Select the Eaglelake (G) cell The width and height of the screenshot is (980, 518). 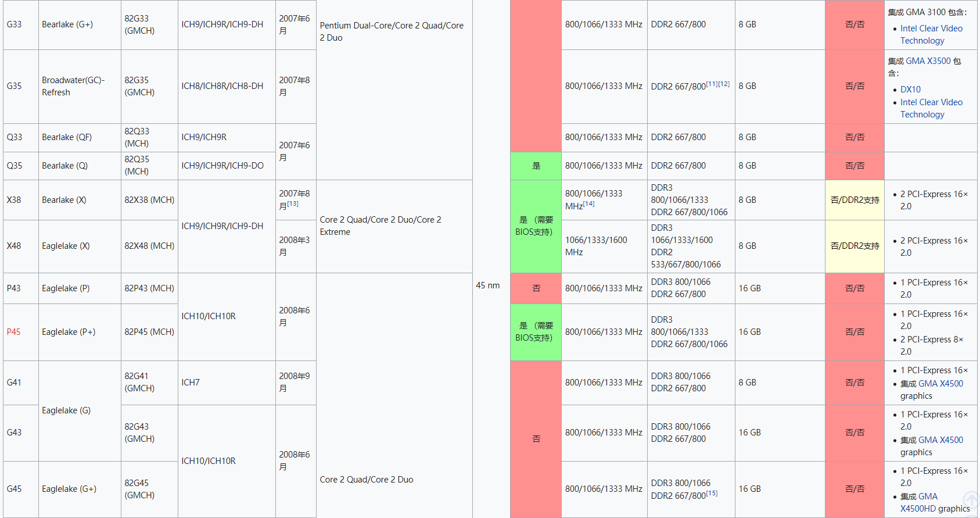click(x=80, y=411)
